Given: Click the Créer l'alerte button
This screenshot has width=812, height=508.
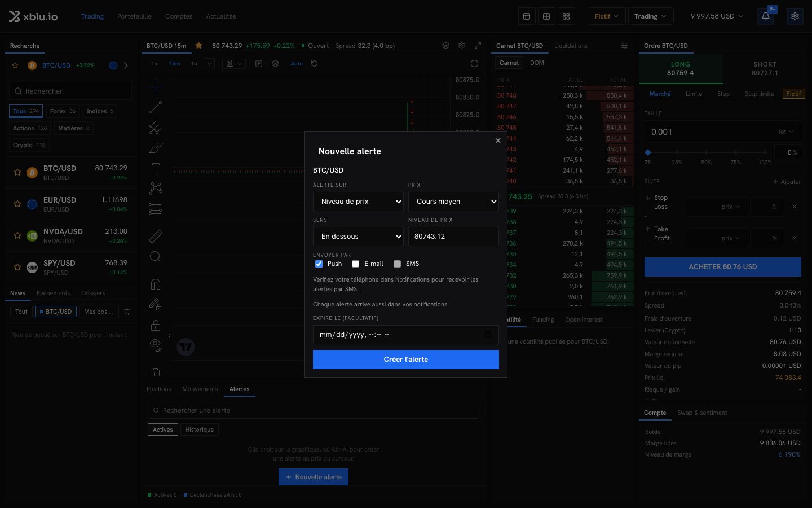Looking at the screenshot, I should pyautogui.click(x=406, y=360).
